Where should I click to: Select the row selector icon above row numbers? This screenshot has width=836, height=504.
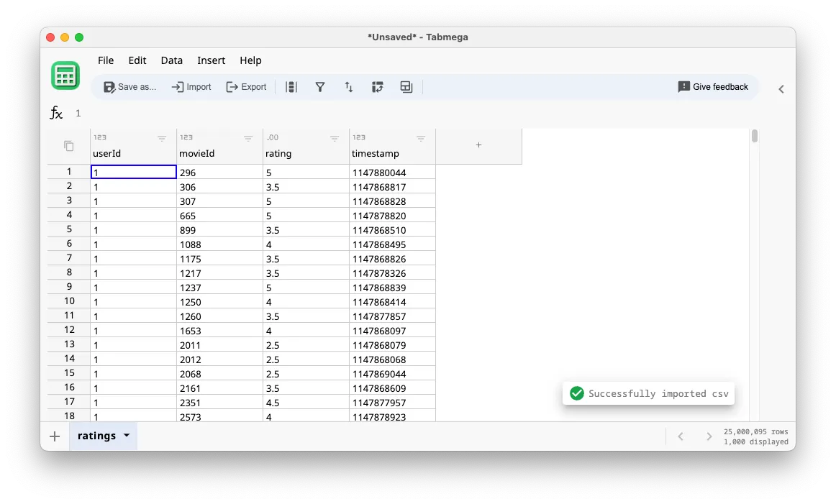pyautogui.click(x=68, y=145)
